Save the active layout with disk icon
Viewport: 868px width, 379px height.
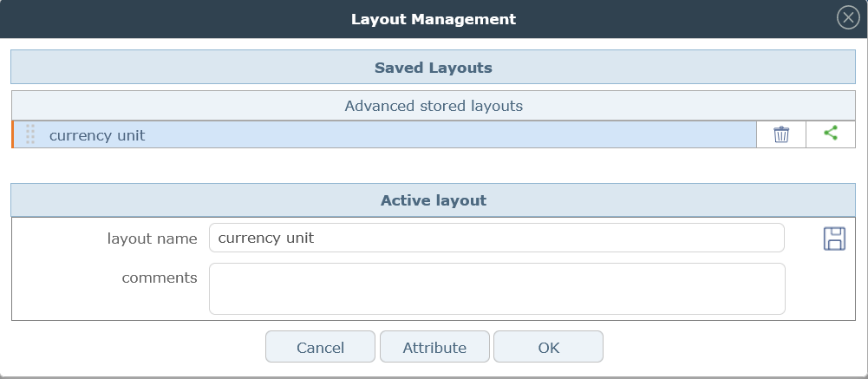(x=834, y=239)
